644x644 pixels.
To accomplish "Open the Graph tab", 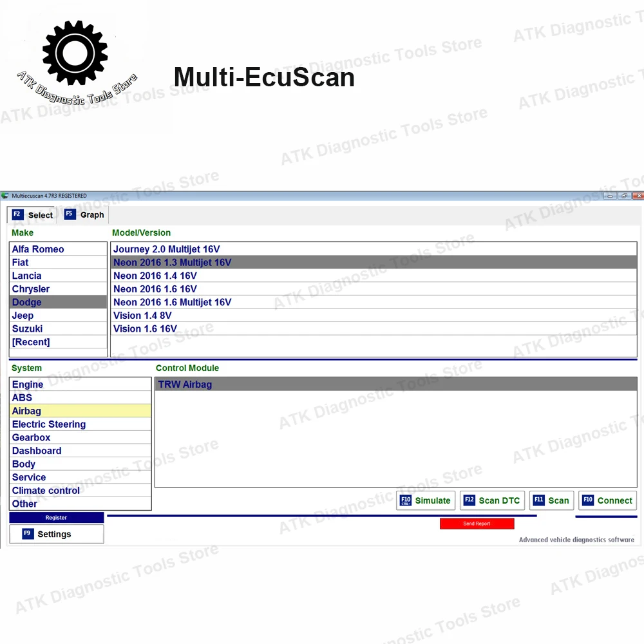I will click(x=84, y=214).
